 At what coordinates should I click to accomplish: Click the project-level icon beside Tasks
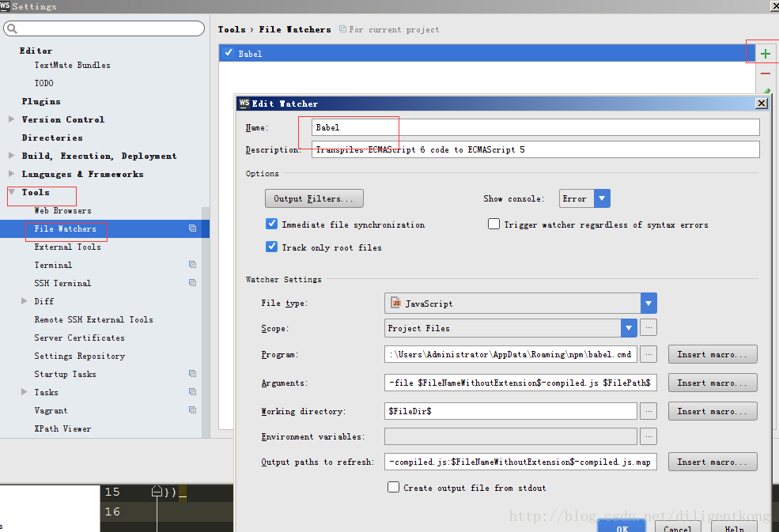pos(193,392)
